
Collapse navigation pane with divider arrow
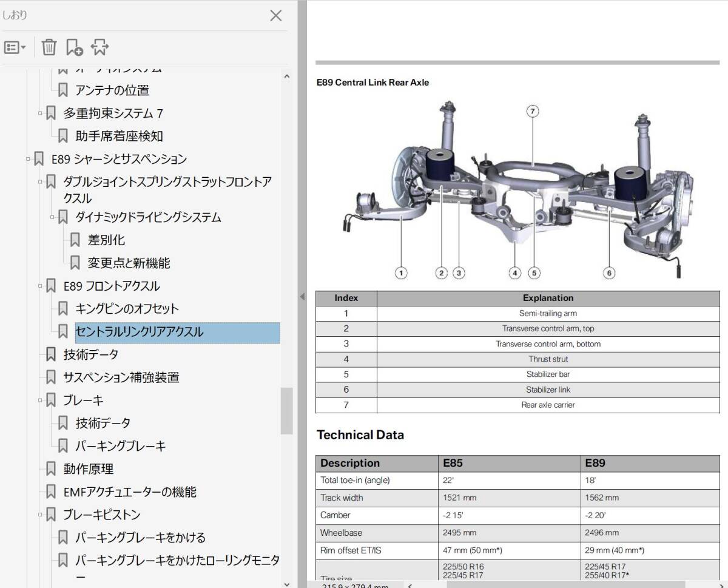tap(302, 297)
